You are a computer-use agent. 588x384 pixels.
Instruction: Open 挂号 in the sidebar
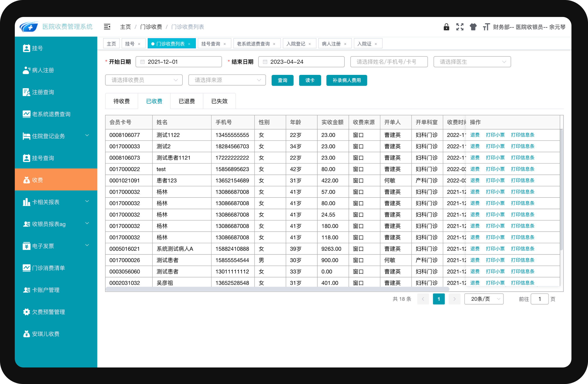pos(56,48)
